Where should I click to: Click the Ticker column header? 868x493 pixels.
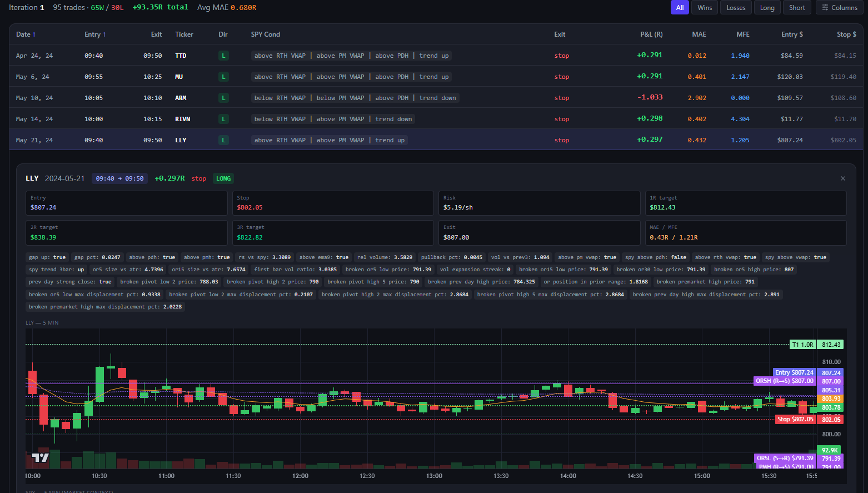click(x=184, y=34)
